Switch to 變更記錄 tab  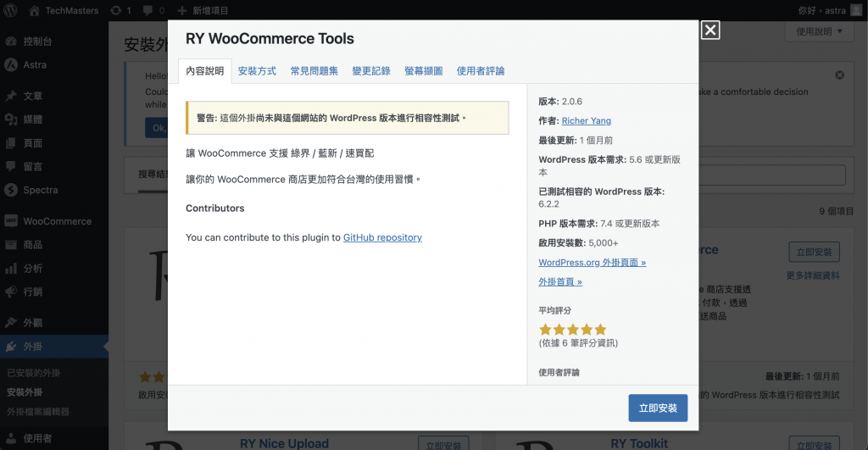371,71
